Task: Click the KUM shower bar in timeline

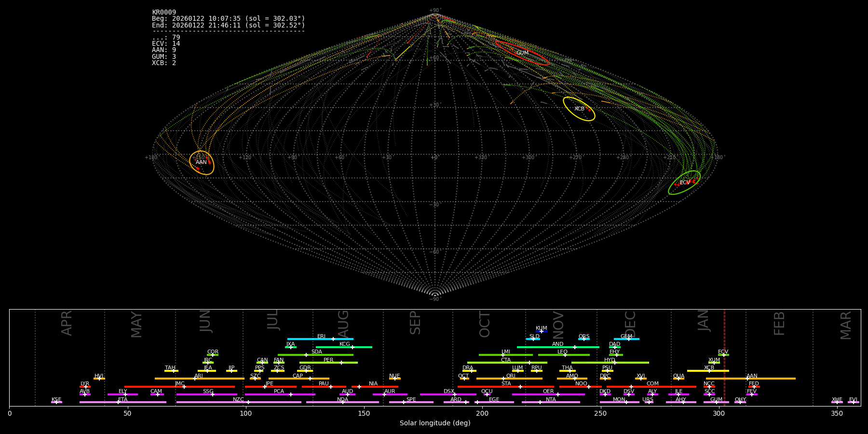Action: [x=542, y=331]
